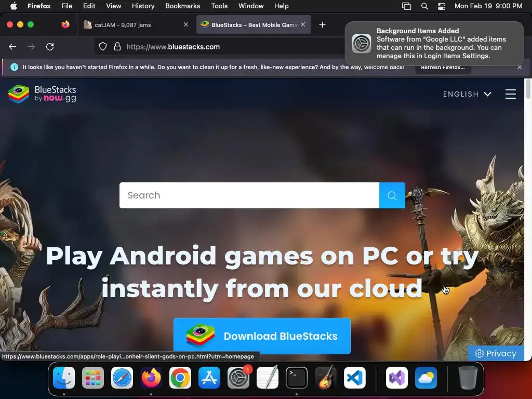The width and height of the screenshot is (532, 399).
Task: Open Control Center in the menu bar
Action: point(442,6)
